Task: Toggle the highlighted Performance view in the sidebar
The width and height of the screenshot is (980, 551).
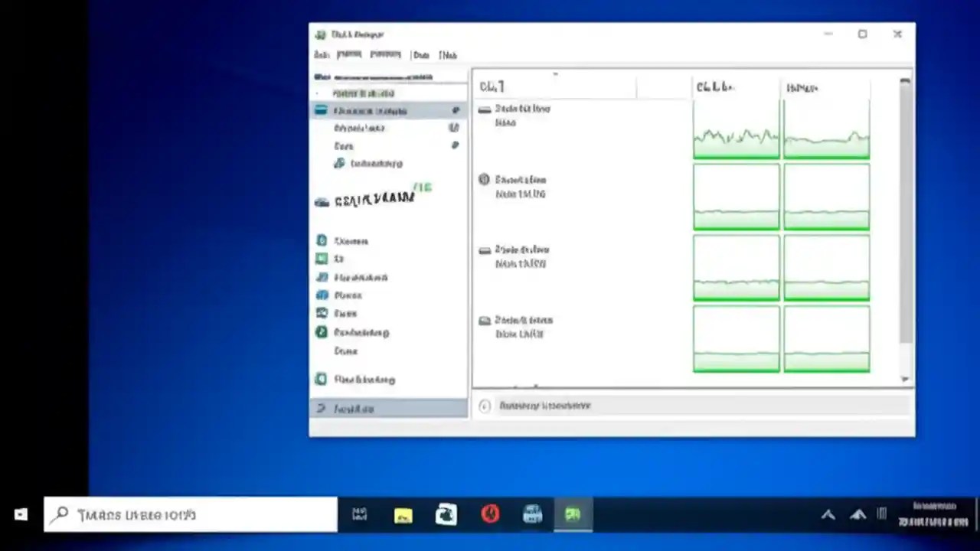Action: (x=370, y=110)
